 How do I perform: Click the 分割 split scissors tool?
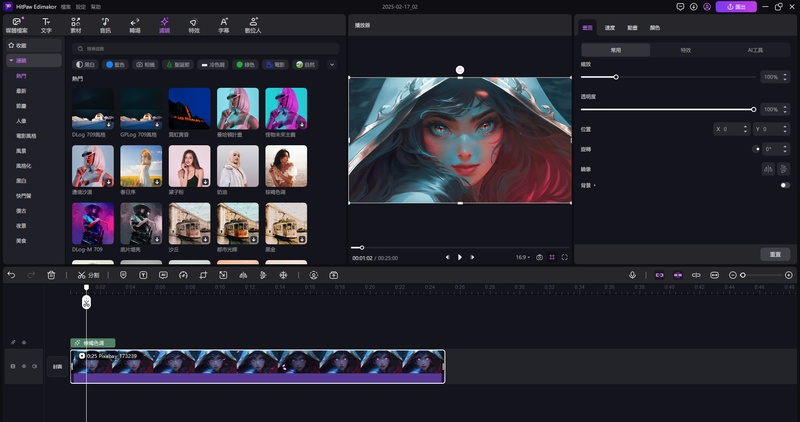pyautogui.click(x=87, y=274)
